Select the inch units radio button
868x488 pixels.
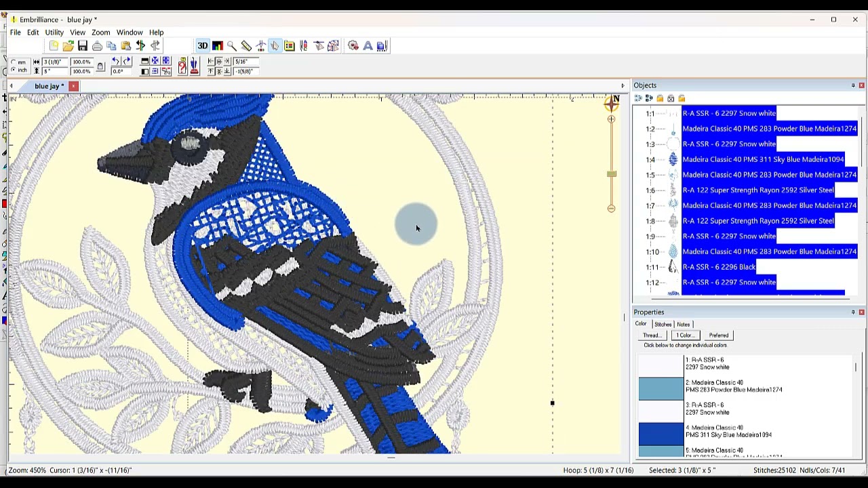[x=14, y=70]
